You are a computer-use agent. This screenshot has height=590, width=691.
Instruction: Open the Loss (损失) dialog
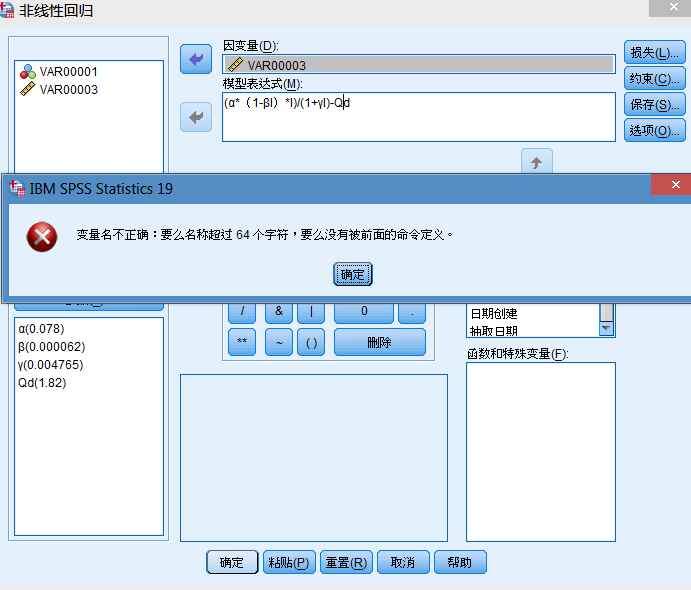click(655, 52)
